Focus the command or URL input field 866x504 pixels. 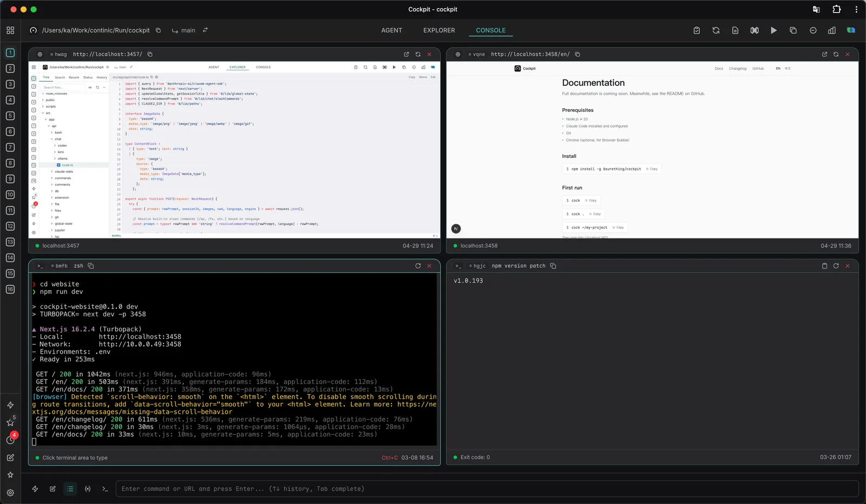[487, 488]
